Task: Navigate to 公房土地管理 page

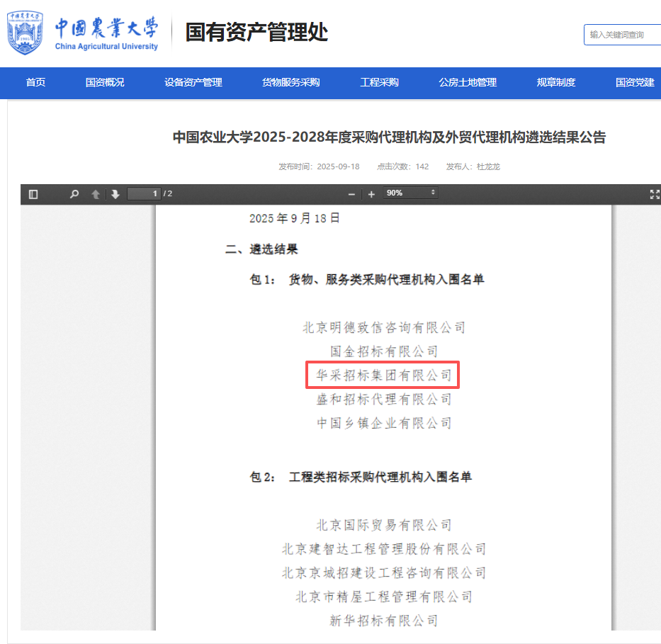Action: tap(468, 82)
